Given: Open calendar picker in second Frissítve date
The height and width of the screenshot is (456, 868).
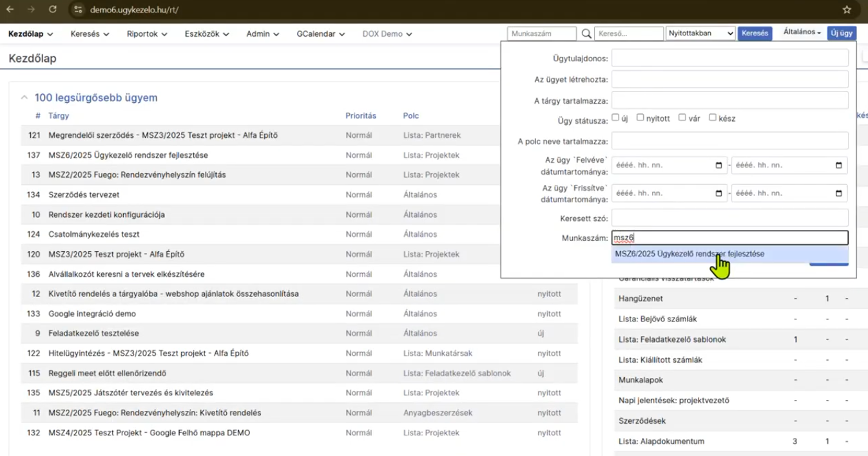Looking at the screenshot, I should [838, 193].
